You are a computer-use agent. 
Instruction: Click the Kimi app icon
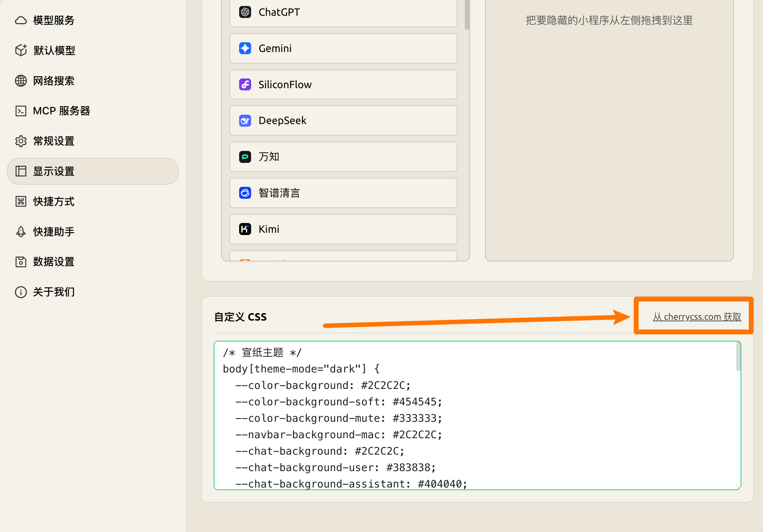[x=245, y=229]
